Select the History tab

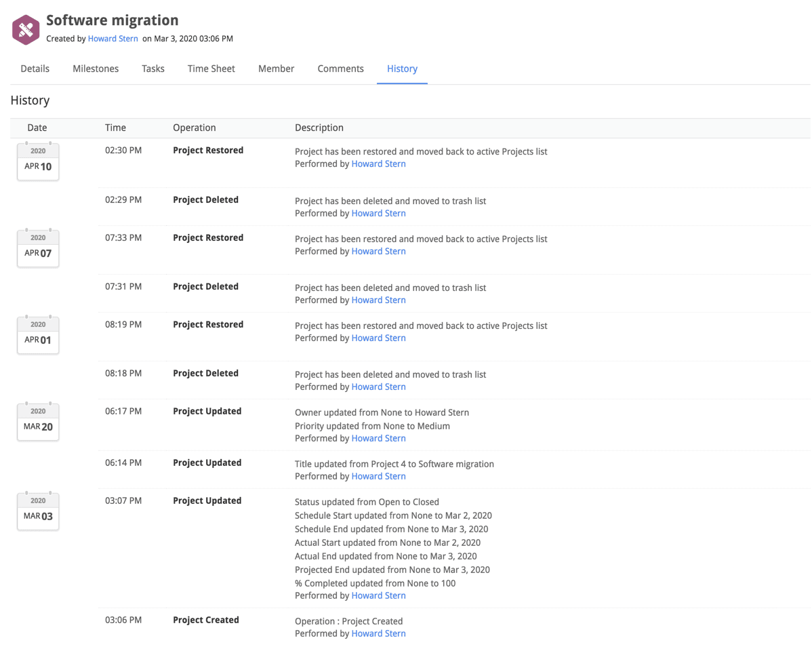click(402, 68)
